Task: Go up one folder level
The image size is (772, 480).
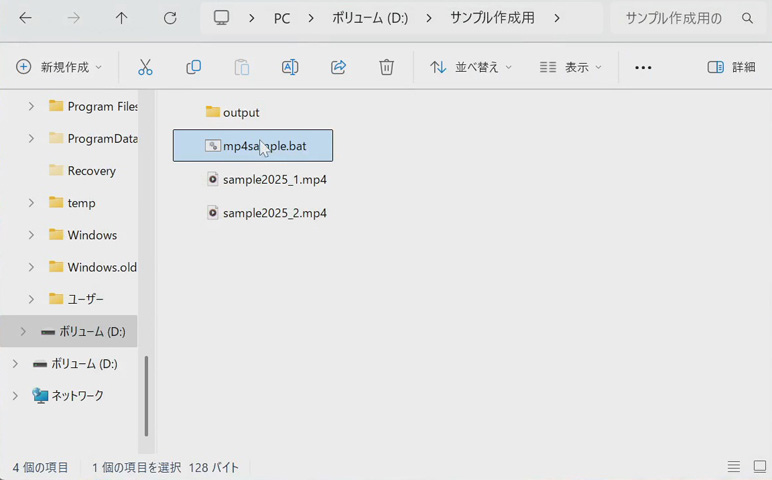Action: tap(121, 18)
